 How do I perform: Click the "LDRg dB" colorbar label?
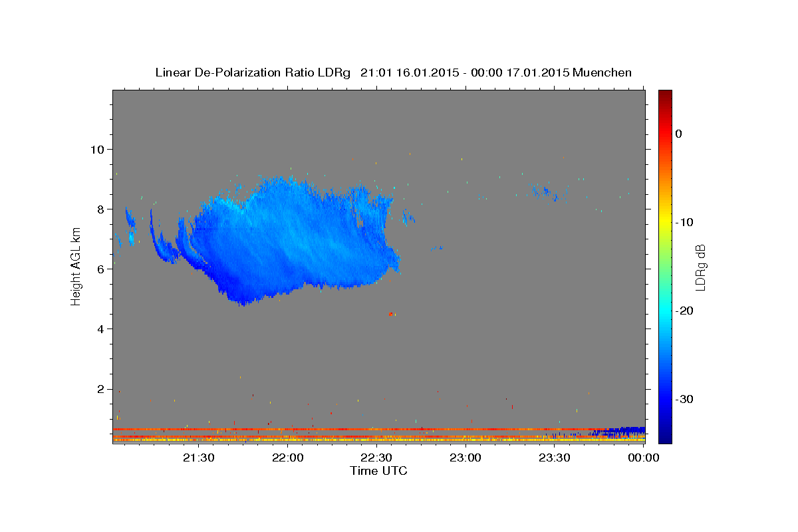(x=700, y=267)
